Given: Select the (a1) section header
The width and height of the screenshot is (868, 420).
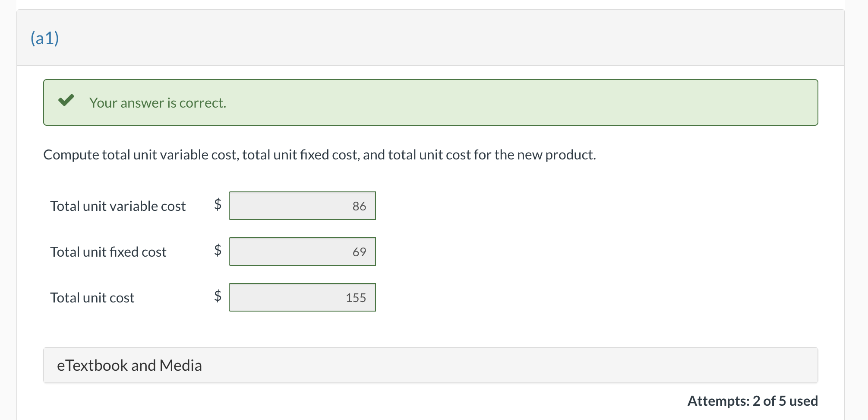Looking at the screenshot, I should tap(44, 38).
